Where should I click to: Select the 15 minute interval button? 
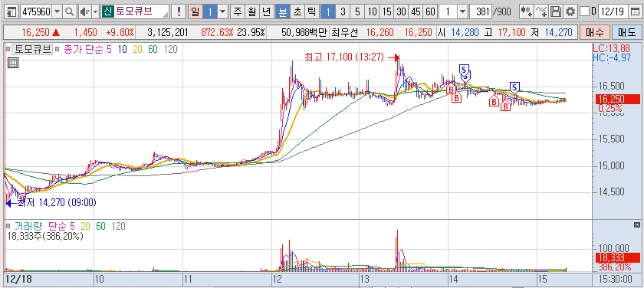386,12
